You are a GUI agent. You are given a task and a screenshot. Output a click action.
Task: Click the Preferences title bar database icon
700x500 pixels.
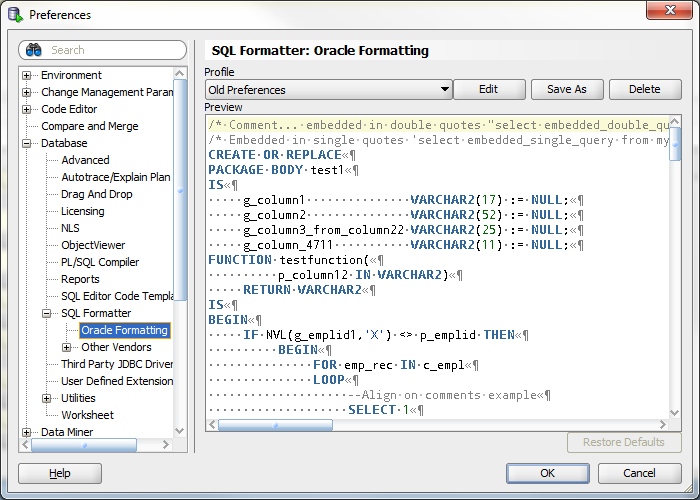click(15, 15)
